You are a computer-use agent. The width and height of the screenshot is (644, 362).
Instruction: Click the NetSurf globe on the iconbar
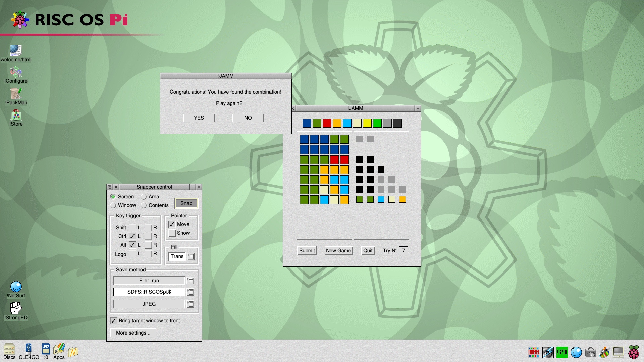point(576,352)
